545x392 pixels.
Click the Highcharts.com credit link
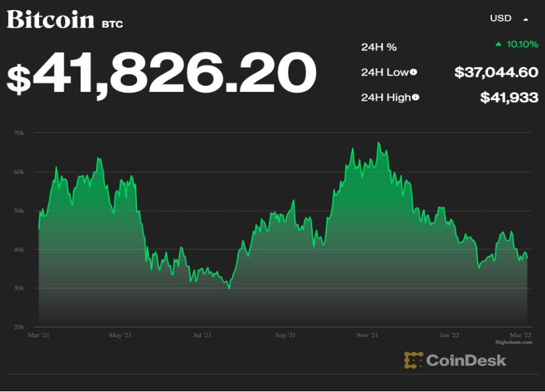click(513, 342)
